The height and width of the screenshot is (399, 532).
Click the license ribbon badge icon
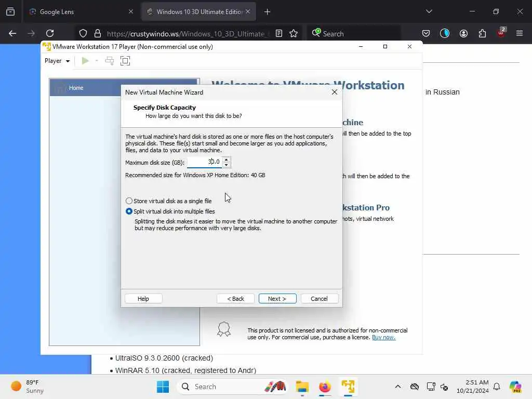coord(224,329)
